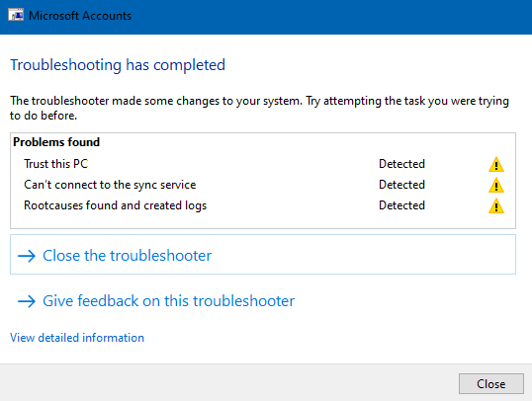
Task: Click the Microsoft Accounts title bar icon
Action: point(16,15)
